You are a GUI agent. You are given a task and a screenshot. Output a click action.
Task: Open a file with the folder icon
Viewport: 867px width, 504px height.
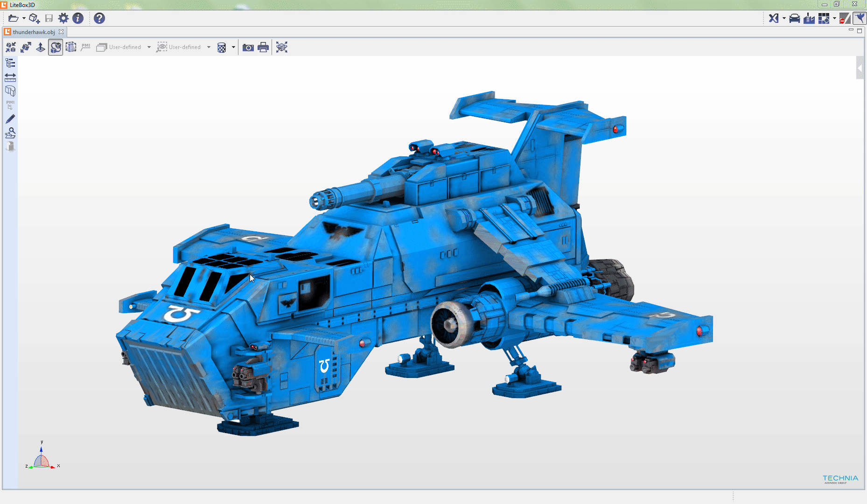pyautogui.click(x=13, y=18)
